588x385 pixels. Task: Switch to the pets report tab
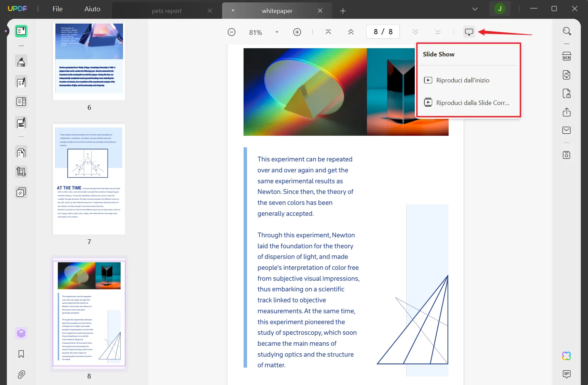point(167,11)
